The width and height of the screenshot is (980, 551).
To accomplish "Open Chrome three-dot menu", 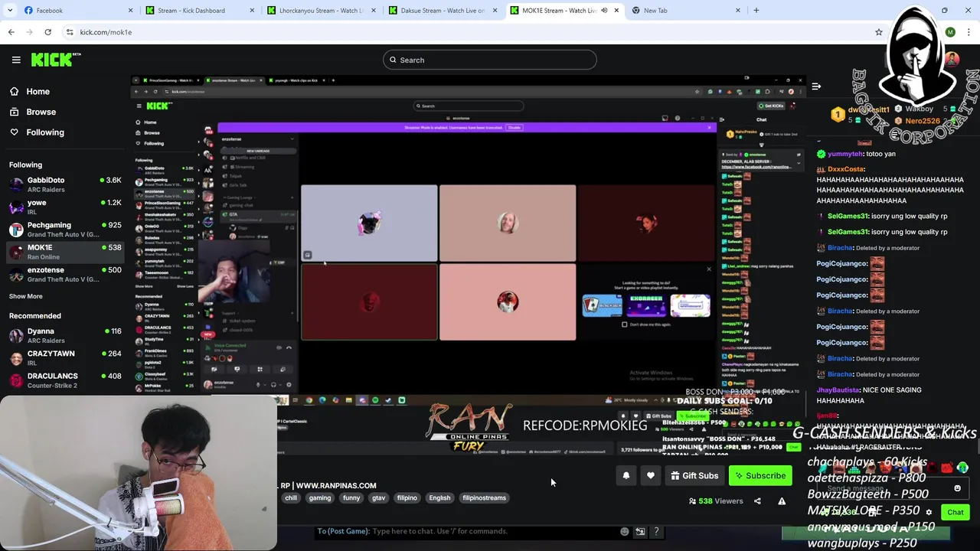I will [x=969, y=32].
